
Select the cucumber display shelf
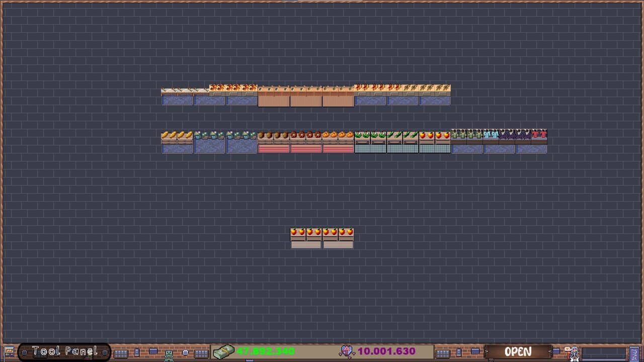pyautogui.click(x=403, y=142)
